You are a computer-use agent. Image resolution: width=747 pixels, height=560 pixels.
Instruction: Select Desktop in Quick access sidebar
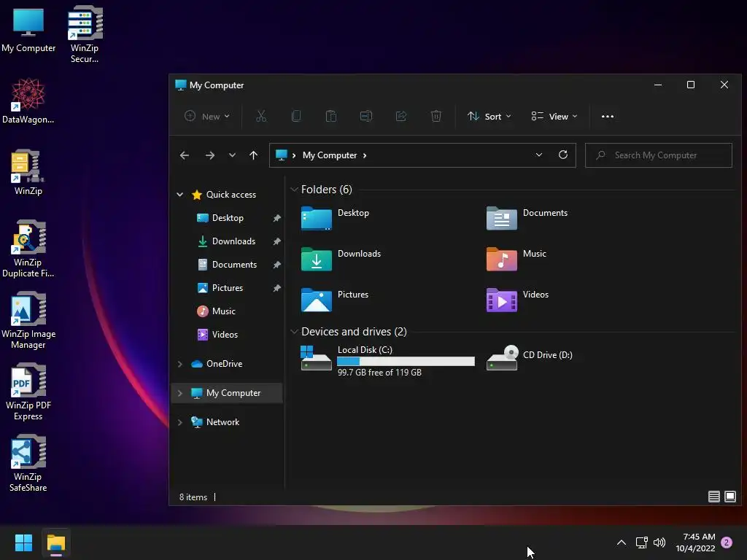pyautogui.click(x=228, y=218)
